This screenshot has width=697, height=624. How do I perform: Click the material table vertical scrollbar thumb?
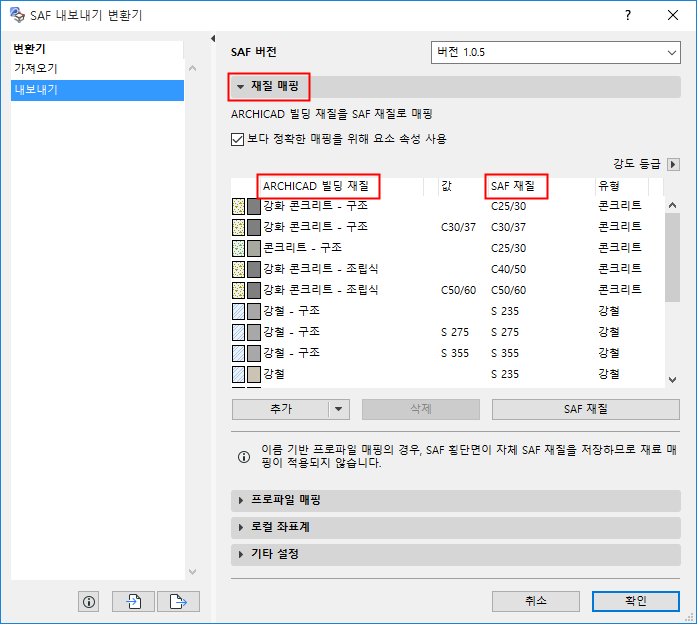673,257
